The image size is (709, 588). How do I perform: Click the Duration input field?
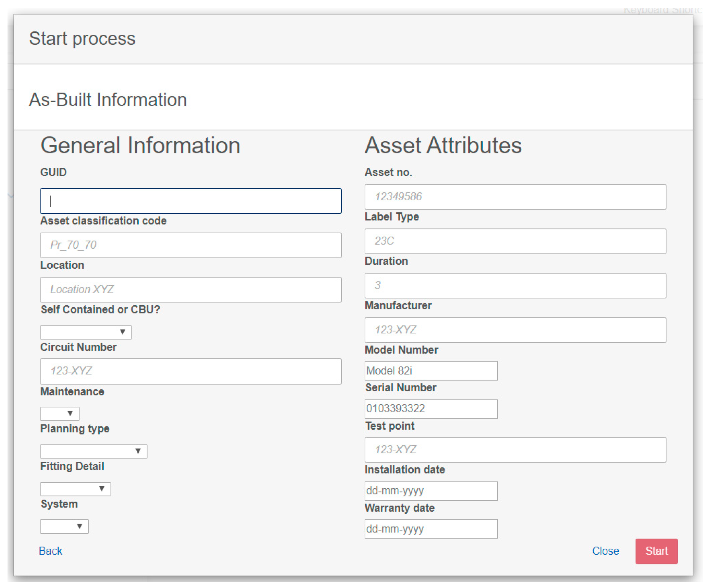click(x=515, y=285)
